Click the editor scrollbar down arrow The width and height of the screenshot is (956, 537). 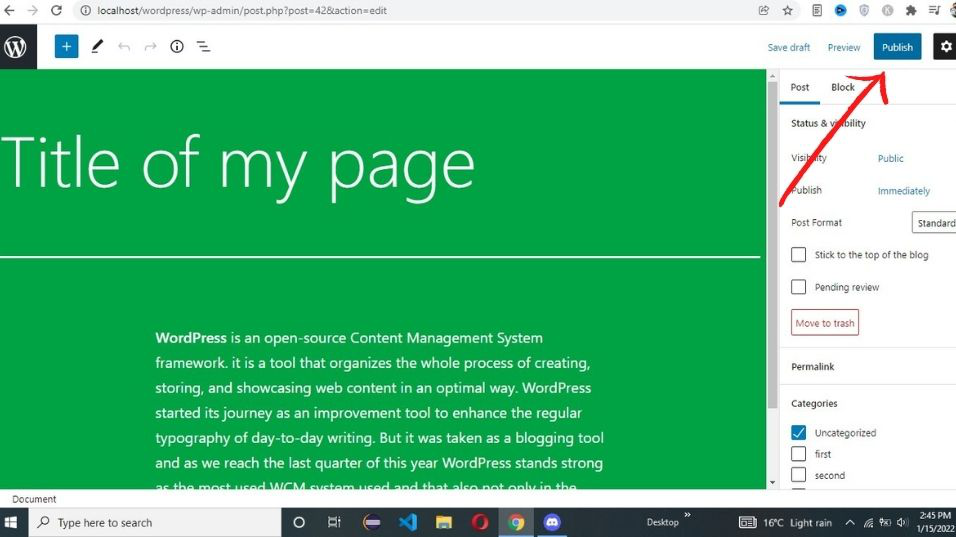(772, 483)
